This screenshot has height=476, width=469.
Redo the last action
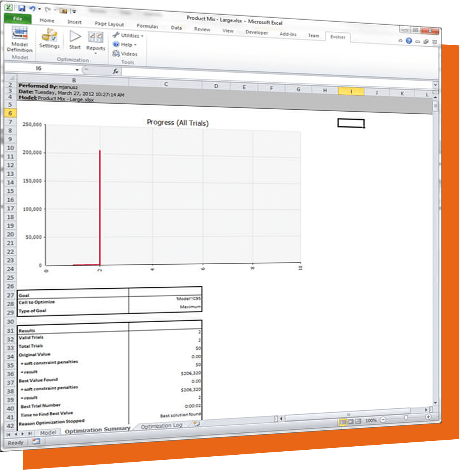coord(47,10)
